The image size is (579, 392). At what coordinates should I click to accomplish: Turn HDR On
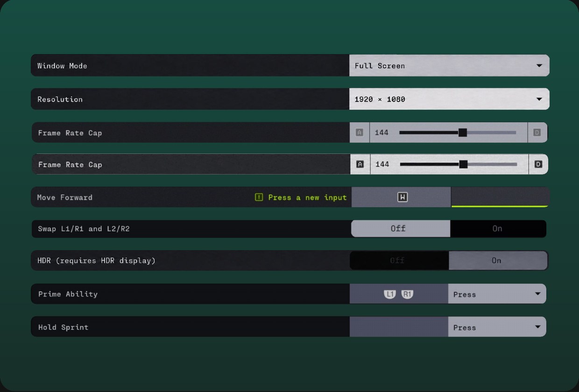(498, 260)
